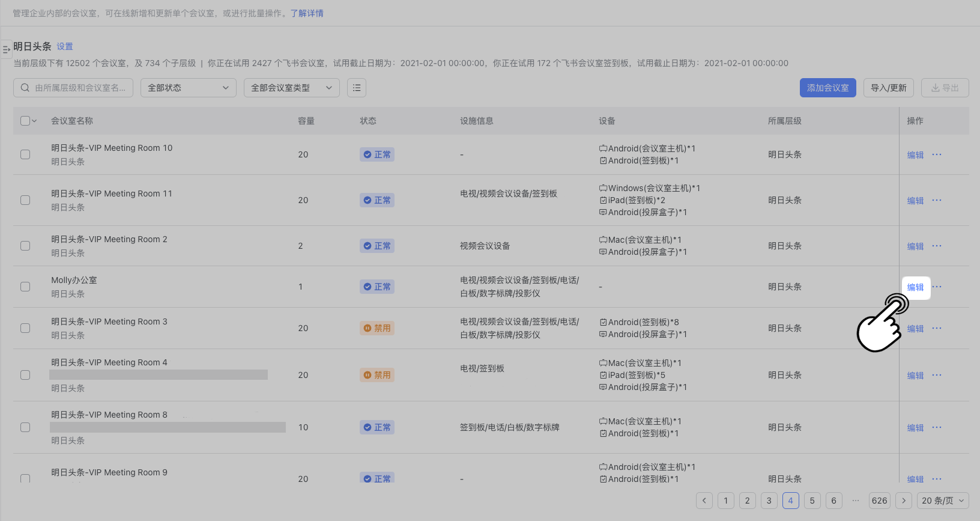Change the 20 条/页 page size dropdown
Screen dimensions: 980x521
[943, 501]
